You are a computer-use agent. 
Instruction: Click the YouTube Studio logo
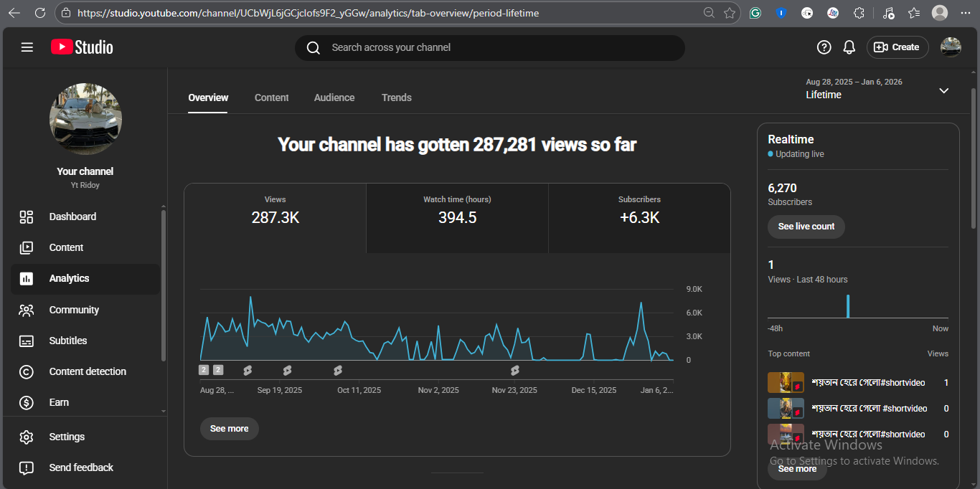(82, 47)
